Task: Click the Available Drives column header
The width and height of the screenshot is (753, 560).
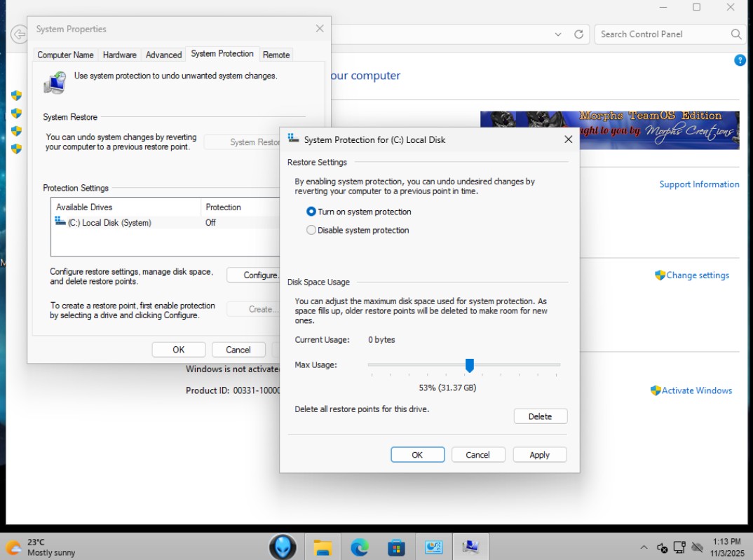Action: (125, 207)
